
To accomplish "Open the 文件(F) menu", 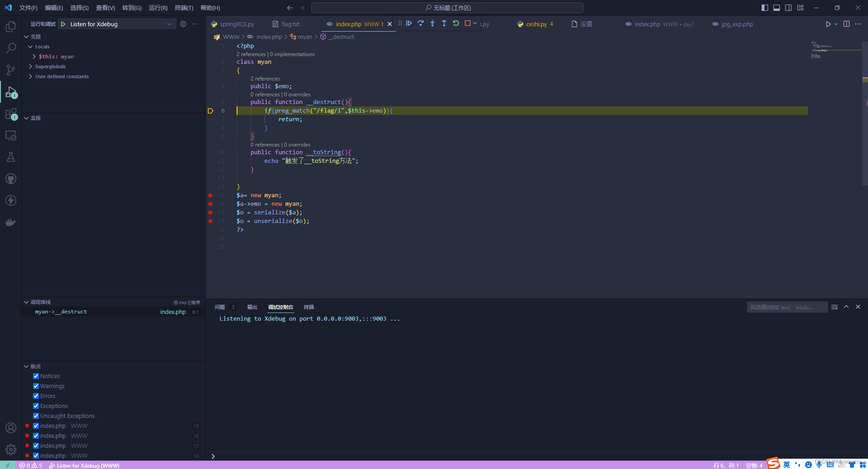I will pos(28,8).
